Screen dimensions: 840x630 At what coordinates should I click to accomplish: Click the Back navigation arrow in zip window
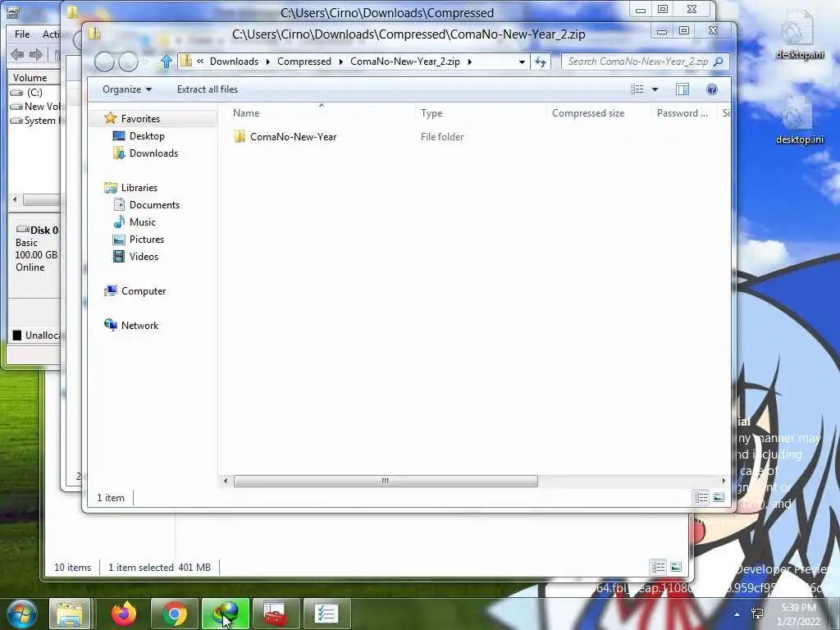click(x=104, y=62)
